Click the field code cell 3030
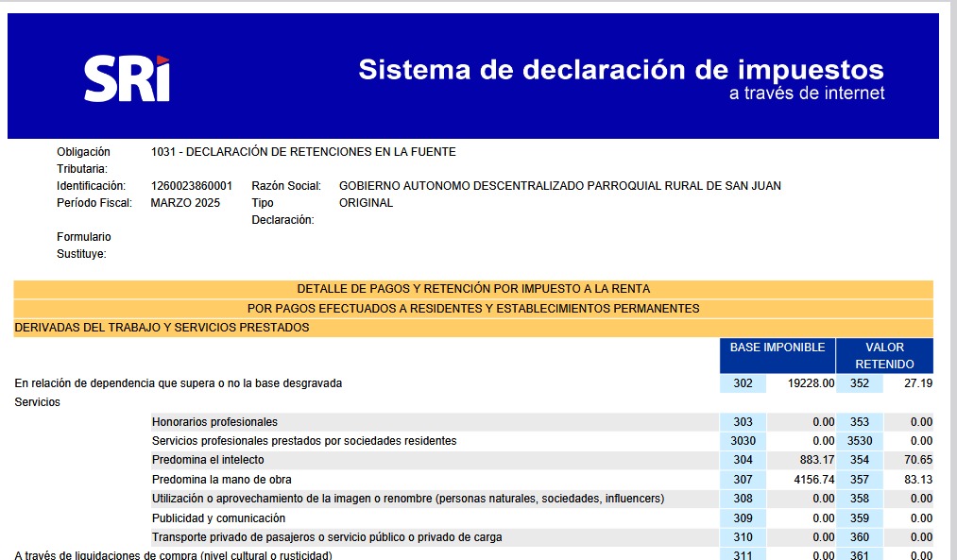Viewport: 957px width, 560px height. tap(743, 441)
